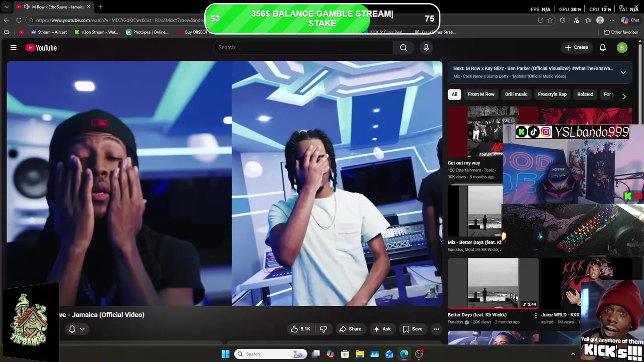Viewport: 644px width, 362px height.
Task: Open Windows Start menu
Action: 225,354
